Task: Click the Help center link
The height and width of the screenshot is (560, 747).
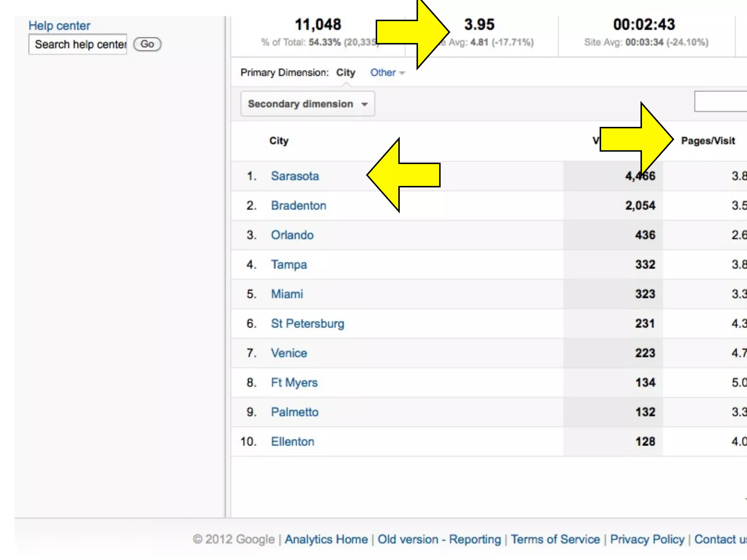Action: [59, 26]
